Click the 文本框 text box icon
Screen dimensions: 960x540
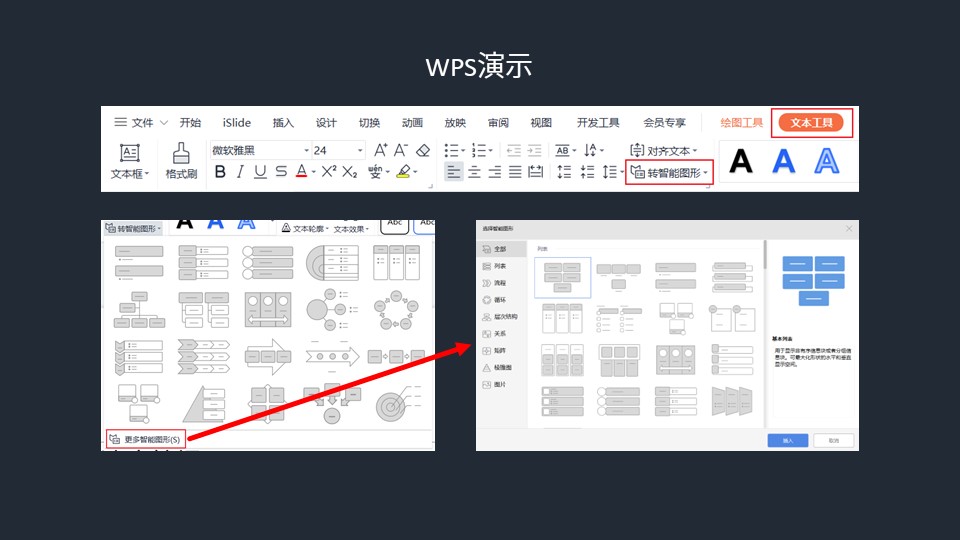coord(129,152)
